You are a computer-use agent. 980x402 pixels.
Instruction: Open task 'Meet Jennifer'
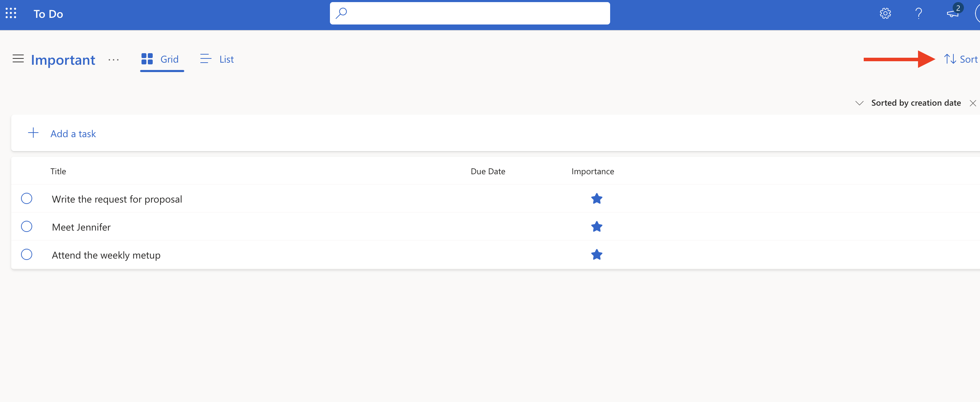click(x=81, y=227)
